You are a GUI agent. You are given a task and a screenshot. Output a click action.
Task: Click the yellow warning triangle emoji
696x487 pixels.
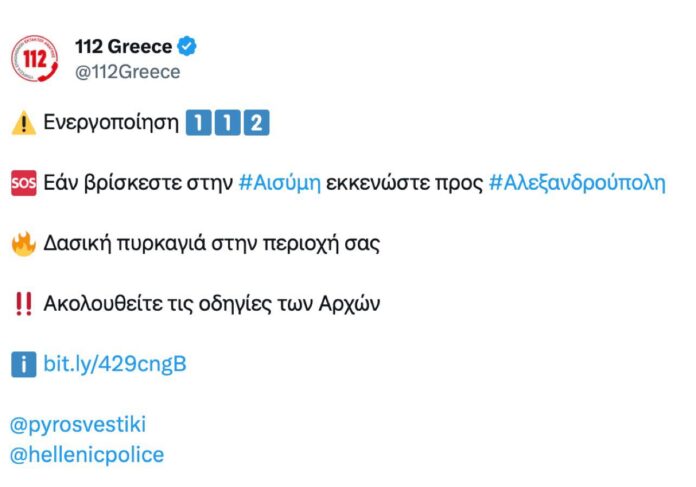pyautogui.click(x=24, y=123)
